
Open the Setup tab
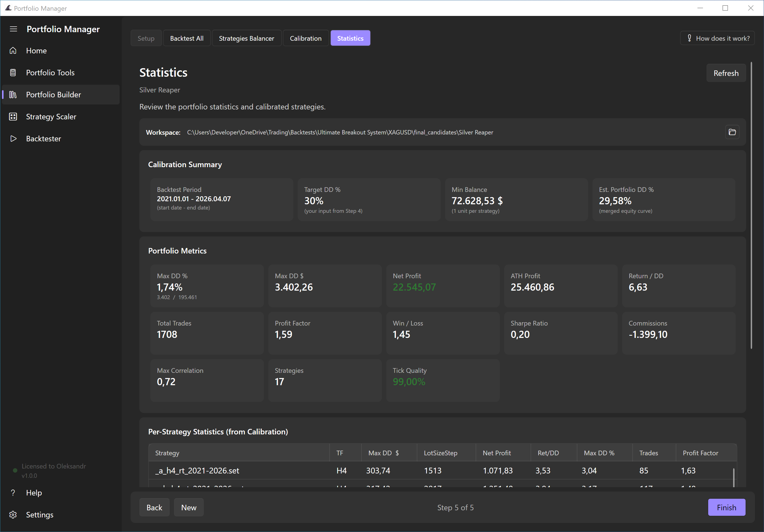pos(146,38)
